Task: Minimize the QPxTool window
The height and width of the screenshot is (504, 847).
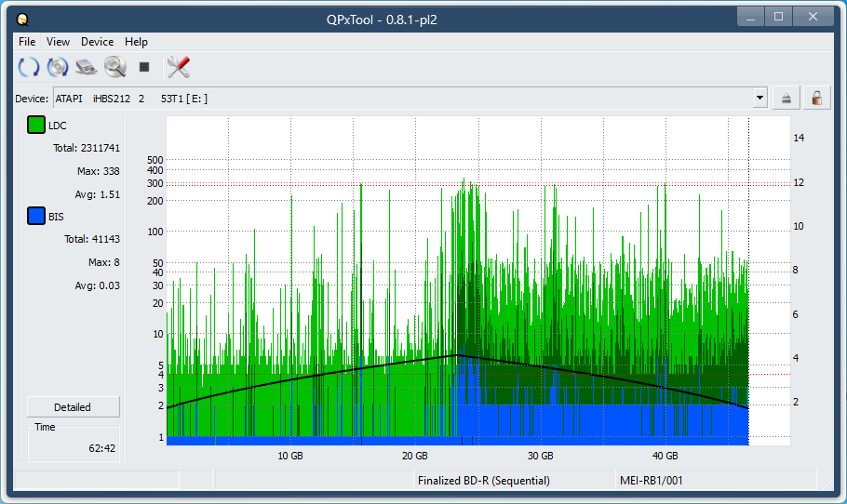Action: pyautogui.click(x=750, y=17)
